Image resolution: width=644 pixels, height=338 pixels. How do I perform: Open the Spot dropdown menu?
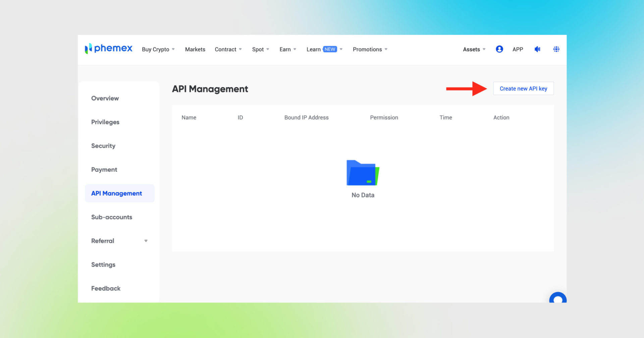(x=260, y=49)
